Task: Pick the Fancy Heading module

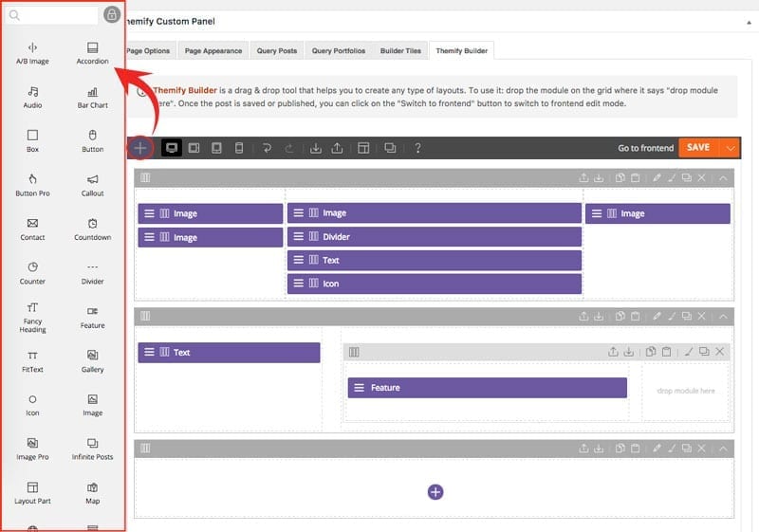Action: point(32,318)
